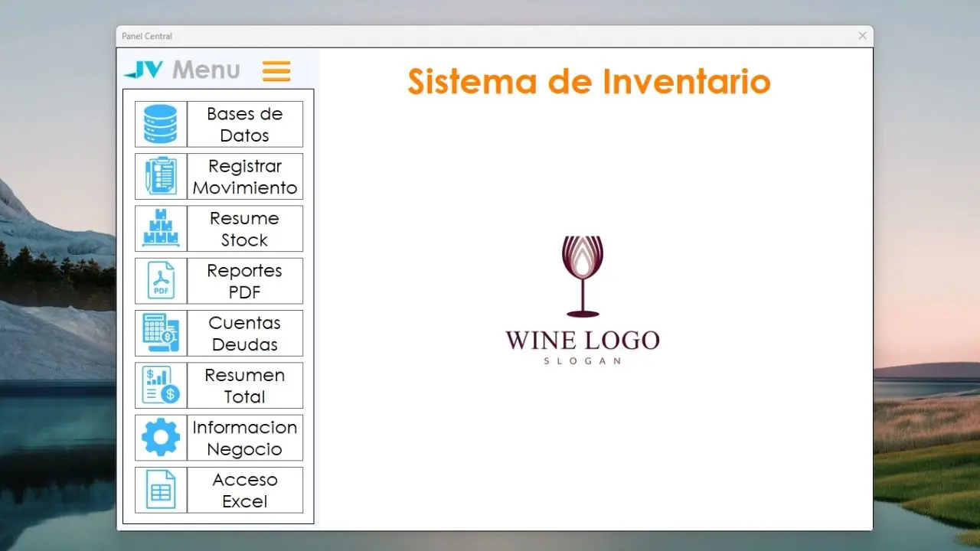Close the Panel Central window
The image size is (980, 551).
point(862,36)
